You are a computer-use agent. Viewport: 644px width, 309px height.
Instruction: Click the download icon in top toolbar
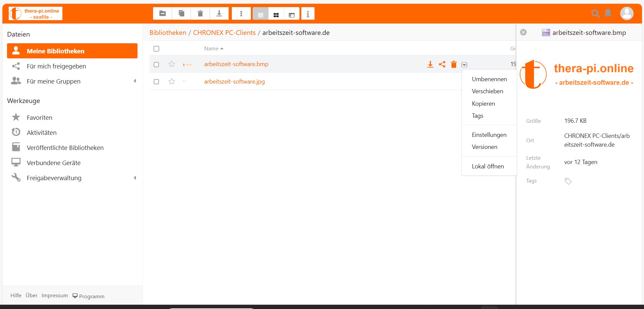219,14
